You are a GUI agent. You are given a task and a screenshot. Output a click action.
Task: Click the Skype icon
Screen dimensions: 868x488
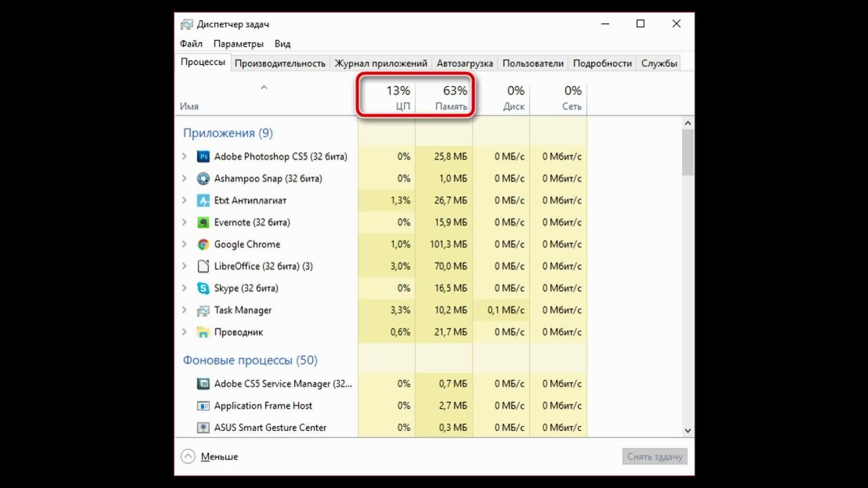[x=203, y=288]
